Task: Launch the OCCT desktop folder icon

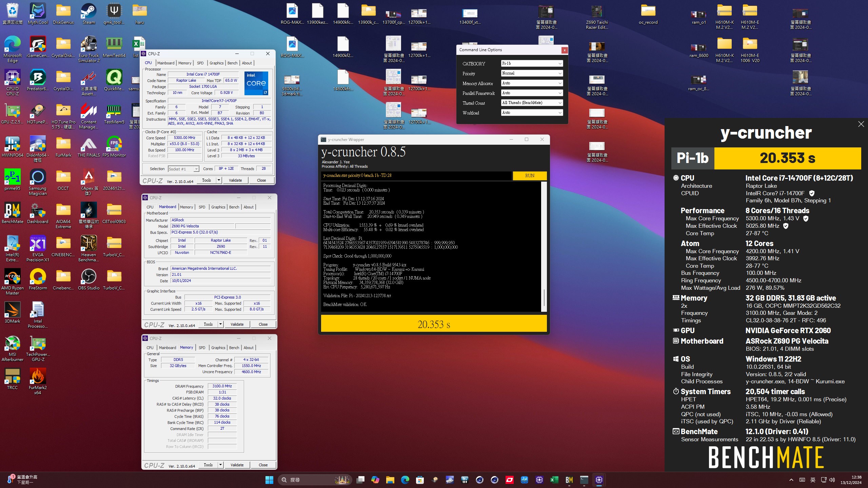Action: (63, 180)
